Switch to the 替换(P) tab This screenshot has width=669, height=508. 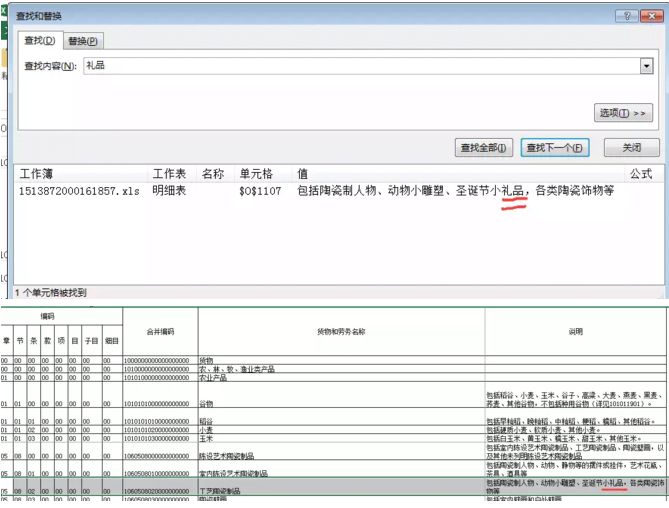pyautogui.click(x=83, y=41)
